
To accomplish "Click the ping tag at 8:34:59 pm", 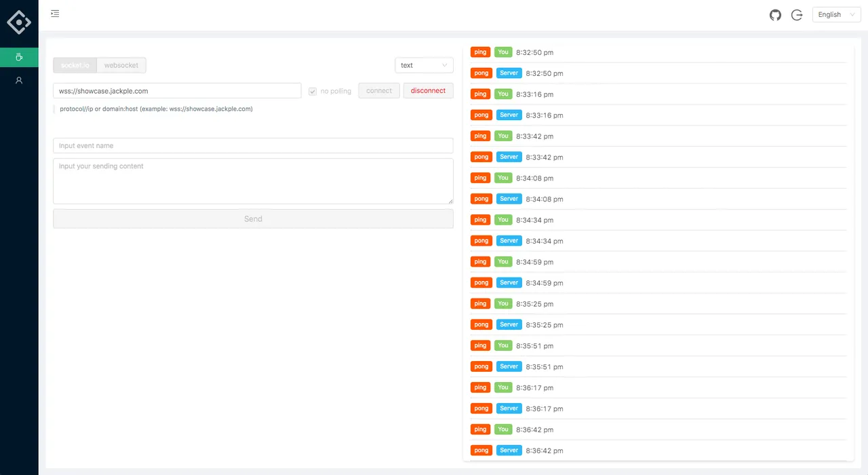I will click(x=481, y=262).
